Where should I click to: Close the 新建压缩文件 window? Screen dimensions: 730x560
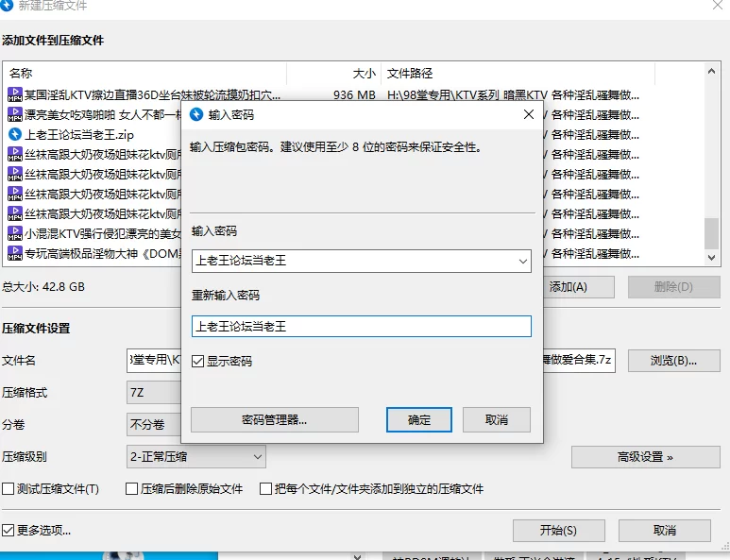(718, 5)
